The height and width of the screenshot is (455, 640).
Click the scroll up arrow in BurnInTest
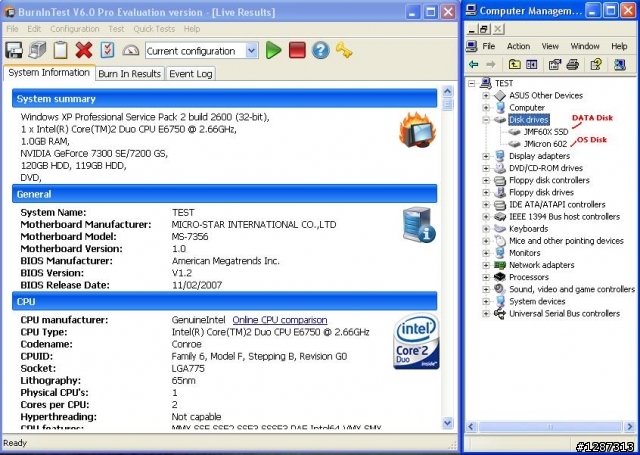coord(447,91)
